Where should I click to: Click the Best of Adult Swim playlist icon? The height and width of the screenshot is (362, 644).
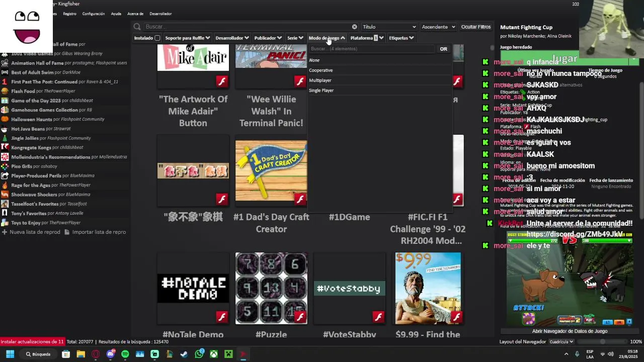(5, 72)
